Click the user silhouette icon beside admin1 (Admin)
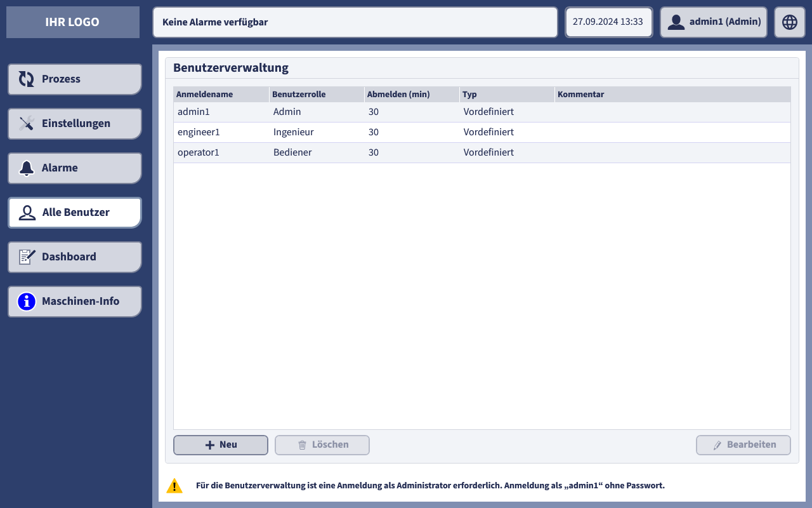This screenshot has width=812, height=508. 676,22
